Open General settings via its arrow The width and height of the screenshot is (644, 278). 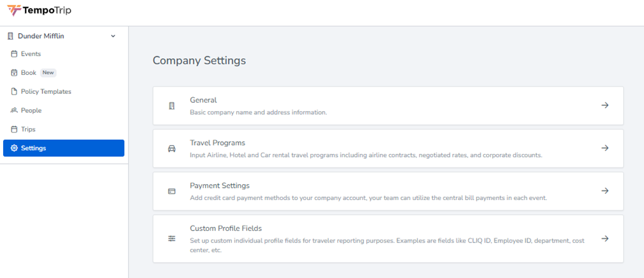[605, 106]
